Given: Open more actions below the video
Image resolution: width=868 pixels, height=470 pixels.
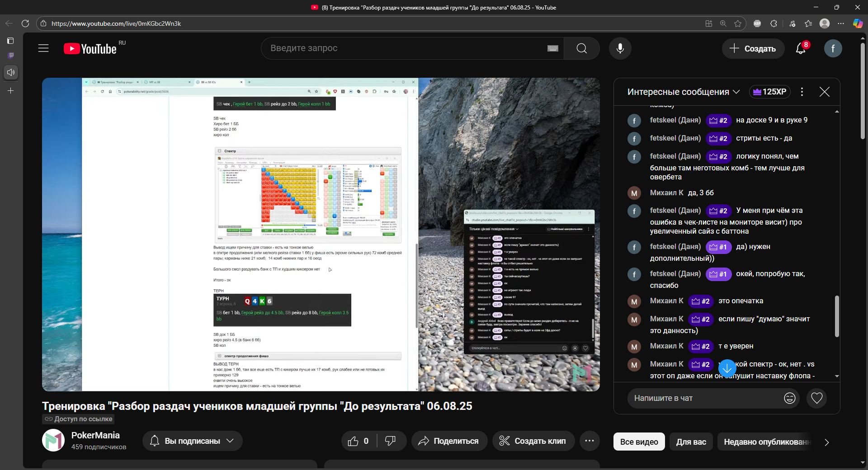Looking at the screenshot, I should coord(590,441).
